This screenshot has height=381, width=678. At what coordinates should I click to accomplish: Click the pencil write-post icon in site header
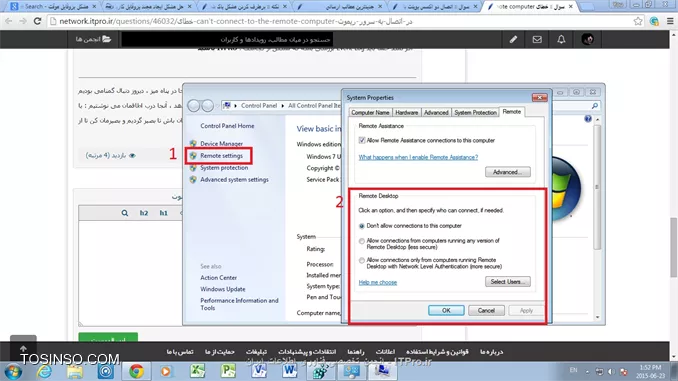pyautogui.click(x=513, y=39)
